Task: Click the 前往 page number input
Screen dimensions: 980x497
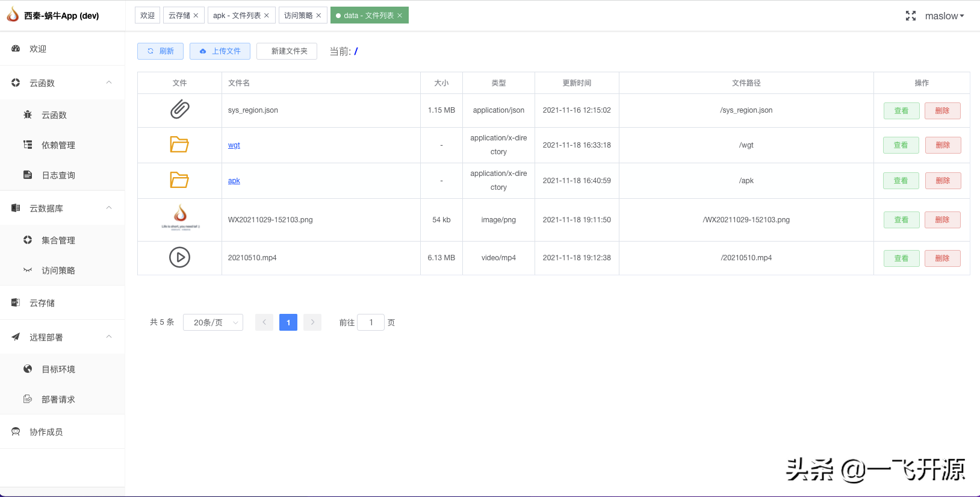Action: (x=371, y=322)
